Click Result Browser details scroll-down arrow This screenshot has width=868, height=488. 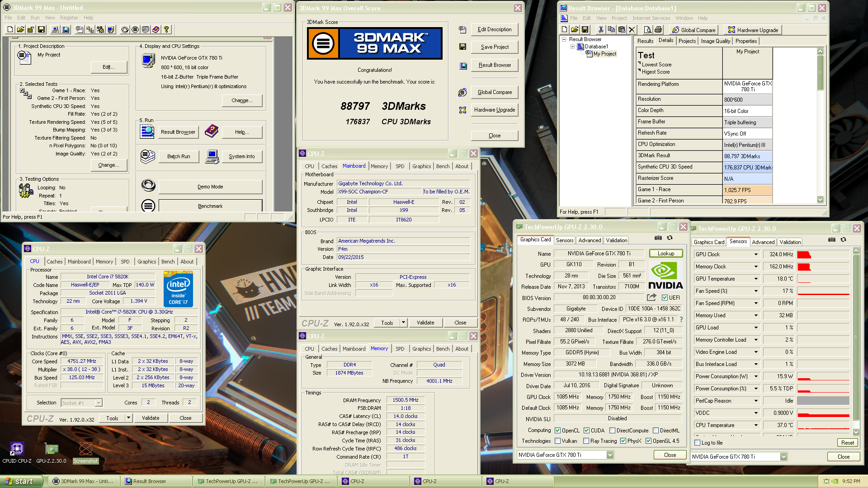[821, 200]
